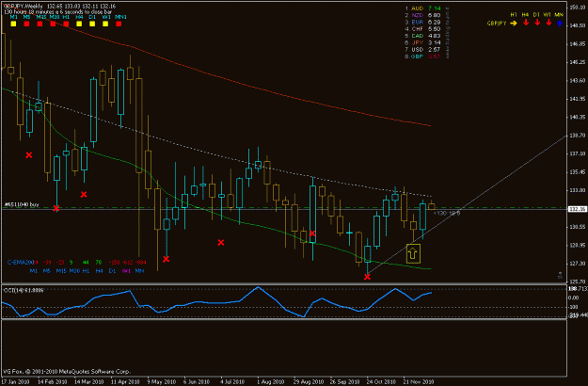Click the USD 2.67 currency strength row
The image size is (588, 386).
[423, 50]
